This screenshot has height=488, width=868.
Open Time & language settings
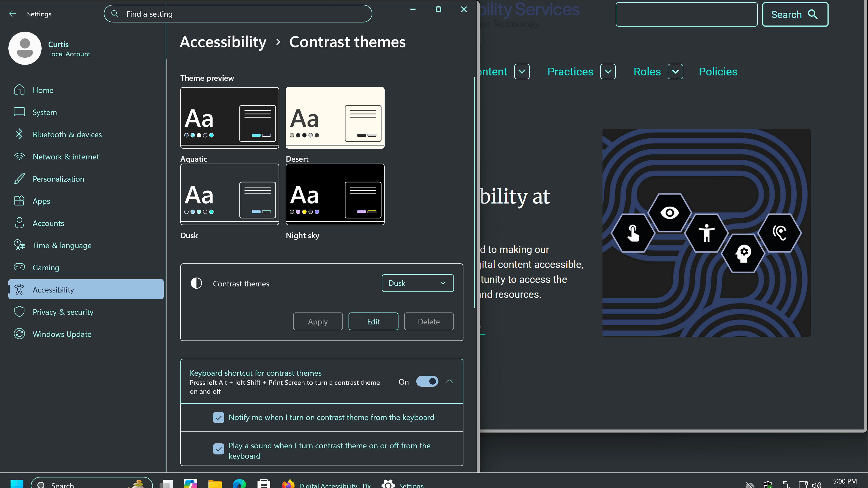point(86,245)
